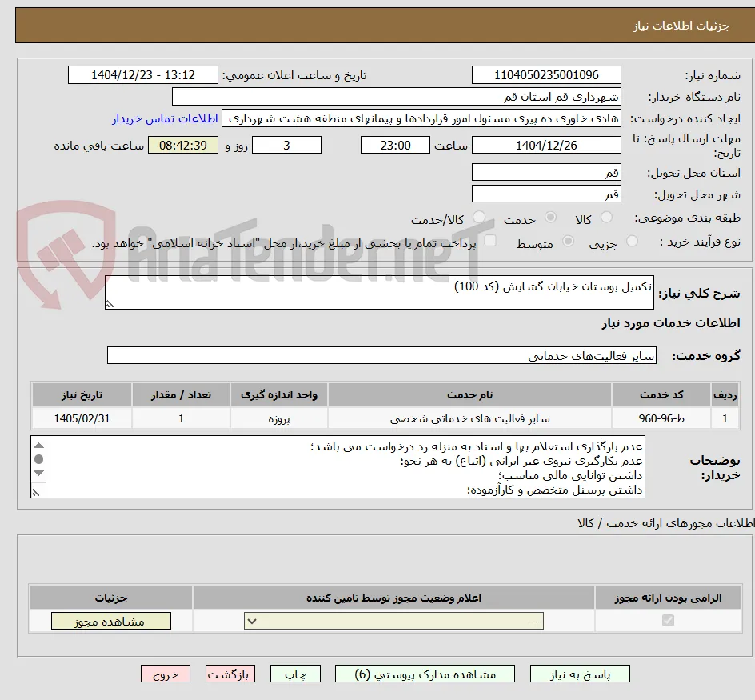
Task: Click the پاسخ به نیاز button
Action: click(580, 674)
